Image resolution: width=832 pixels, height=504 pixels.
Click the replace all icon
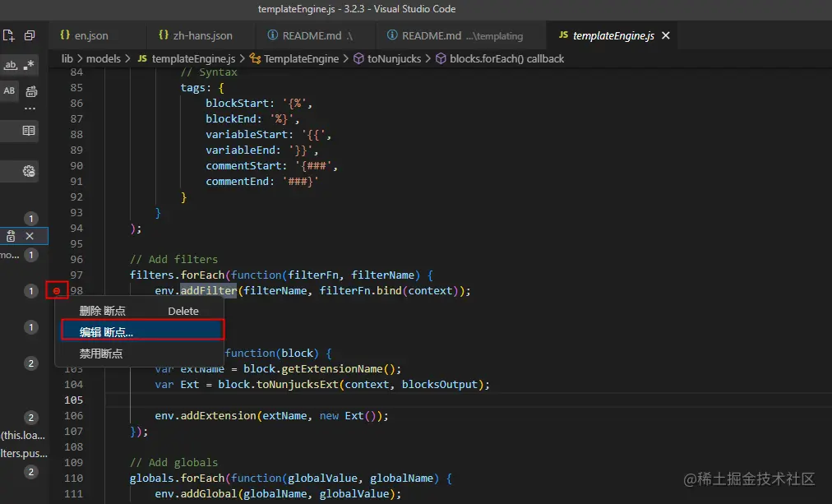31,91
